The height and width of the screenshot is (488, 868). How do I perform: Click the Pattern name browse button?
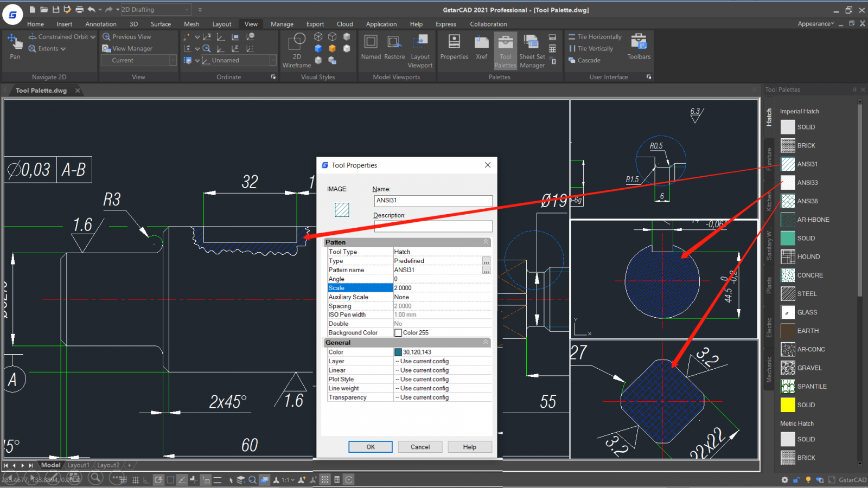486,270
